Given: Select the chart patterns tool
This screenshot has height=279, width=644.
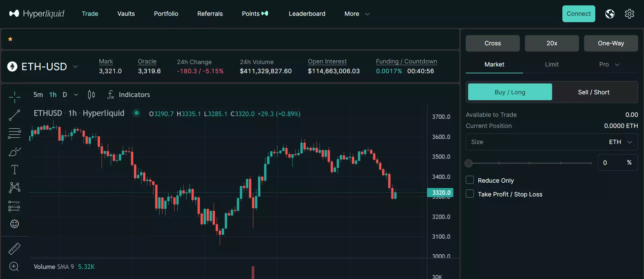Looking at the screenshot, I should pos(14,187).
